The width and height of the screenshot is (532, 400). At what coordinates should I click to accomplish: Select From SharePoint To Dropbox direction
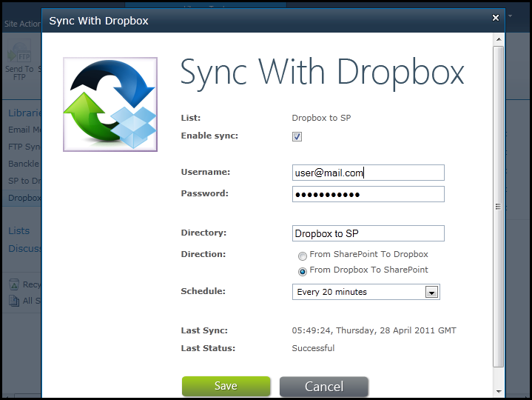tap(302, 256)
